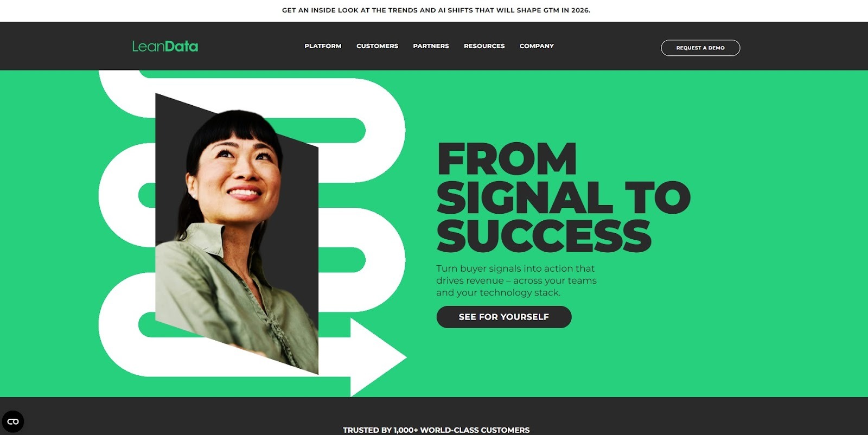Click the Trusted by 1,000+ customers heading
The image size is (868, 435).
[436, 430]
